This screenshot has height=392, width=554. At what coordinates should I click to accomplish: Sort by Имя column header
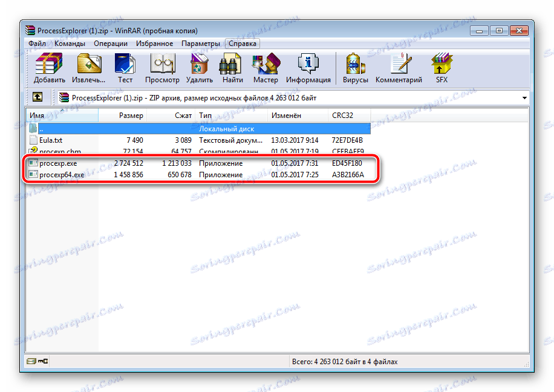(62, 115)
